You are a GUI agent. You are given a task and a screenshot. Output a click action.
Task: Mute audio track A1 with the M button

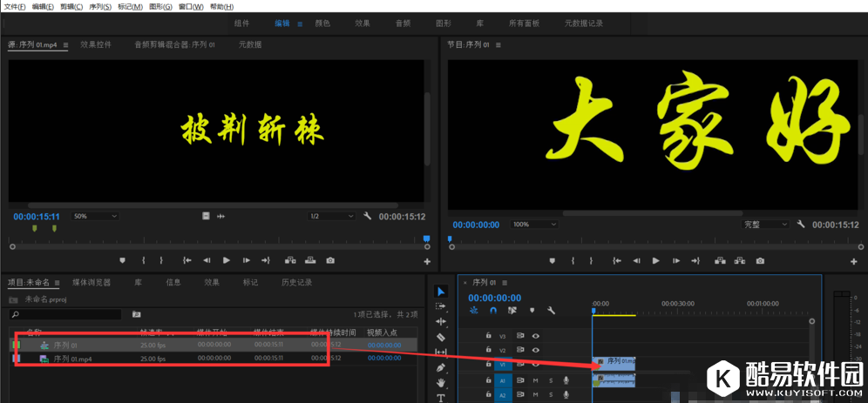(x=536, y=380)
